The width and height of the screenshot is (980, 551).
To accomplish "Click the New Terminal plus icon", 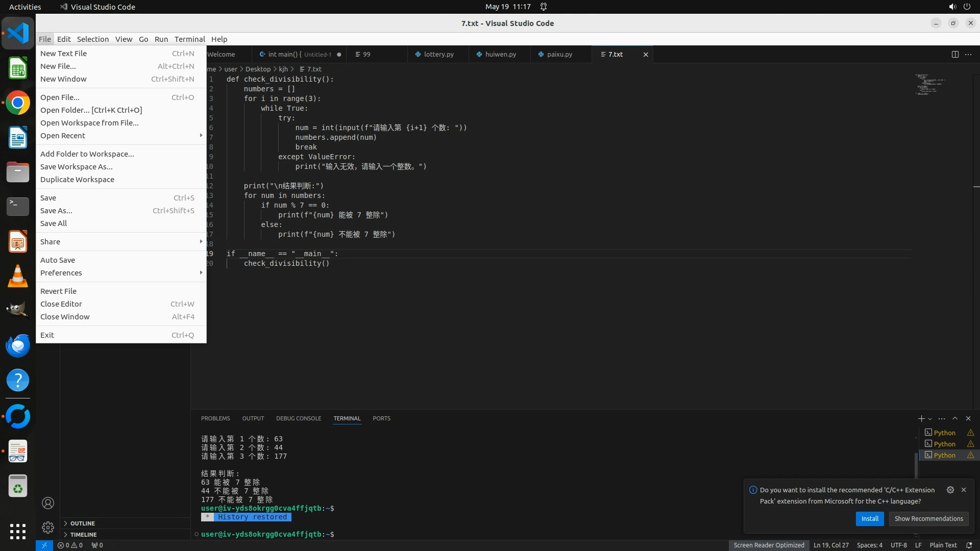I will tap(921, 418).
